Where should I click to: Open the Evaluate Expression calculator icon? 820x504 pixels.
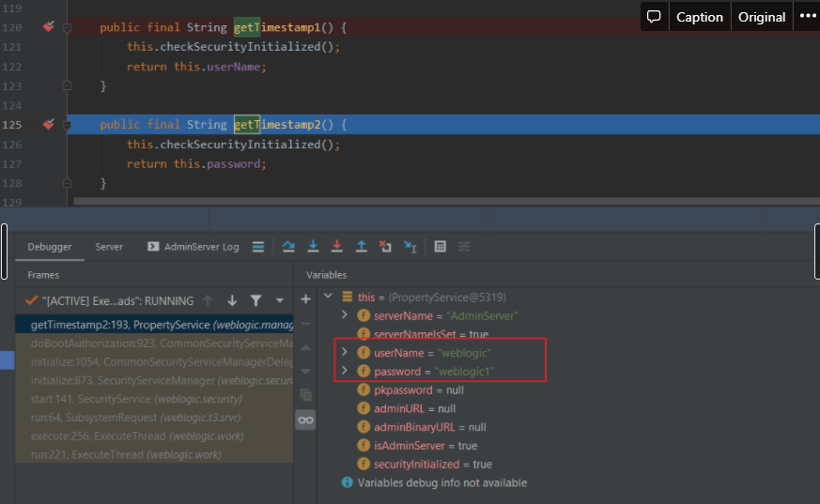(x=441, y=247)
